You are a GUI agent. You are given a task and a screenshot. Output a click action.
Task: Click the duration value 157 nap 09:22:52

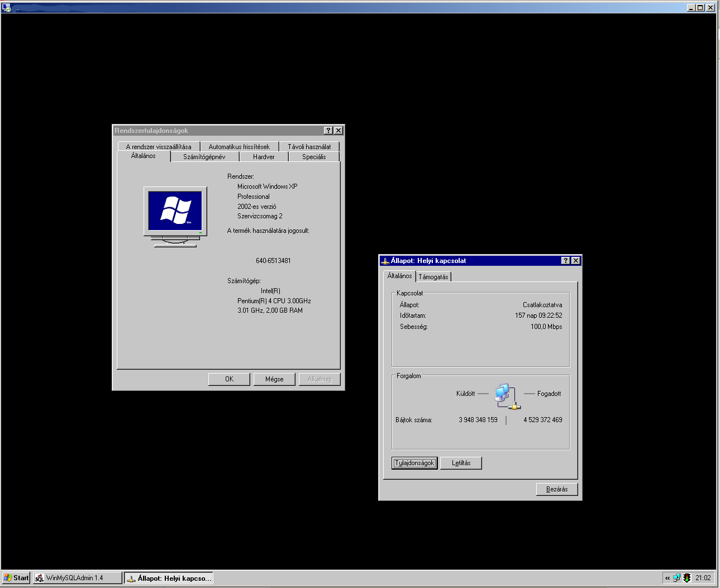[538, 315]
